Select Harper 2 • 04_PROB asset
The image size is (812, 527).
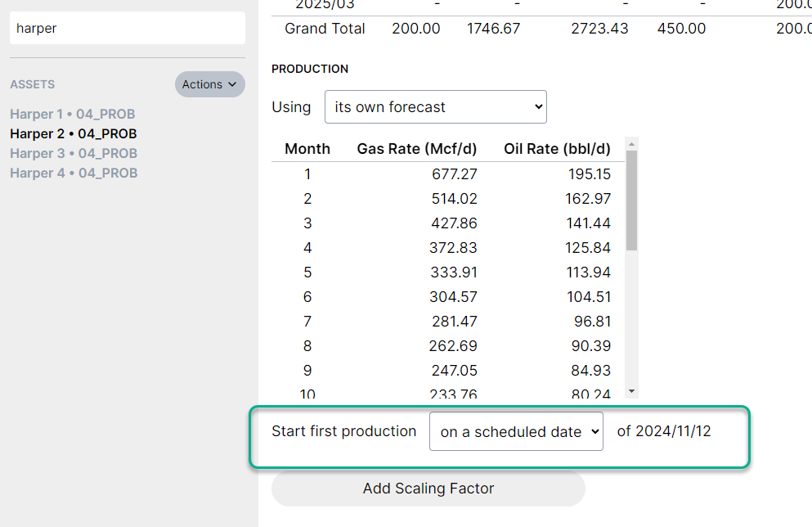(73, 133)
